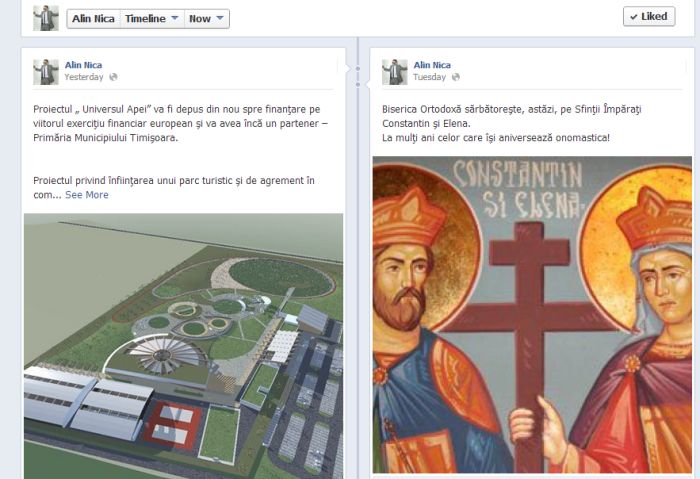
Task: Click text 'Primăria Municipiului Timișoara.'
Action: point(105,138)
